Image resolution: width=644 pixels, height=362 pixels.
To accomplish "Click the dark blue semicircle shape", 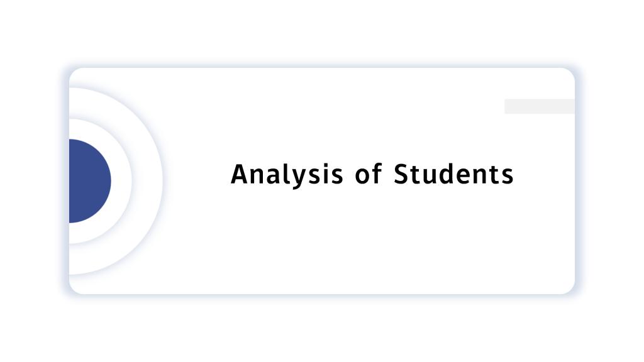I will [88, 181].
